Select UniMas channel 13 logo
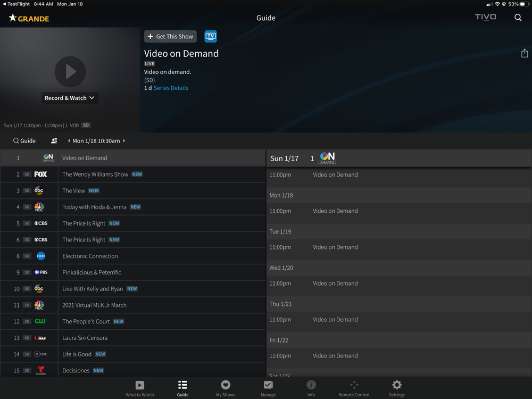532x399 pixels. (40, 338)
